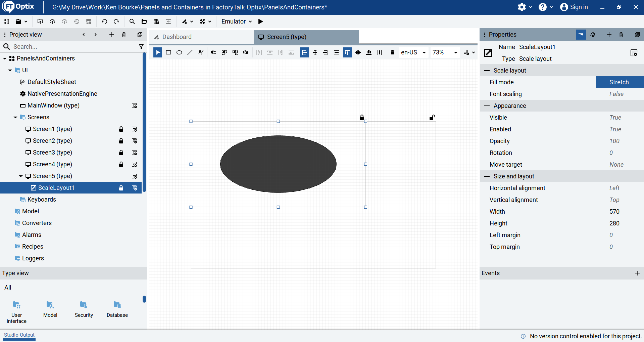Collapse the UI folder node

10,70
